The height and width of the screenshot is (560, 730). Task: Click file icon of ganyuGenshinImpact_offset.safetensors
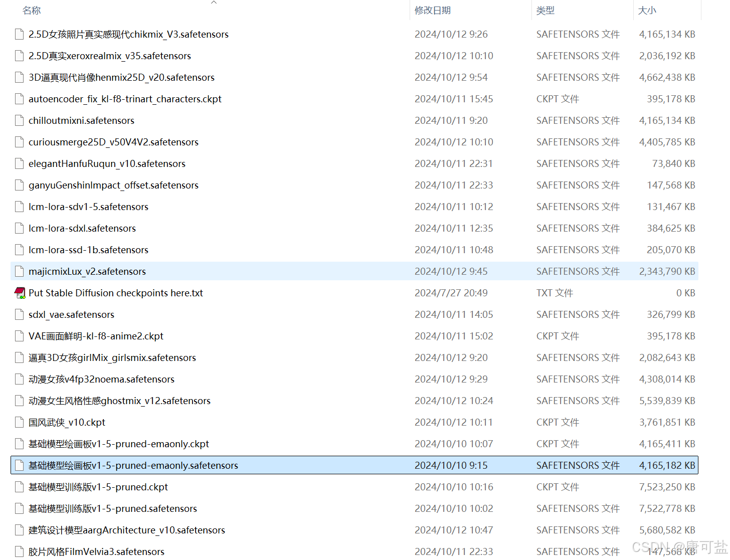(x=20, y=185)
